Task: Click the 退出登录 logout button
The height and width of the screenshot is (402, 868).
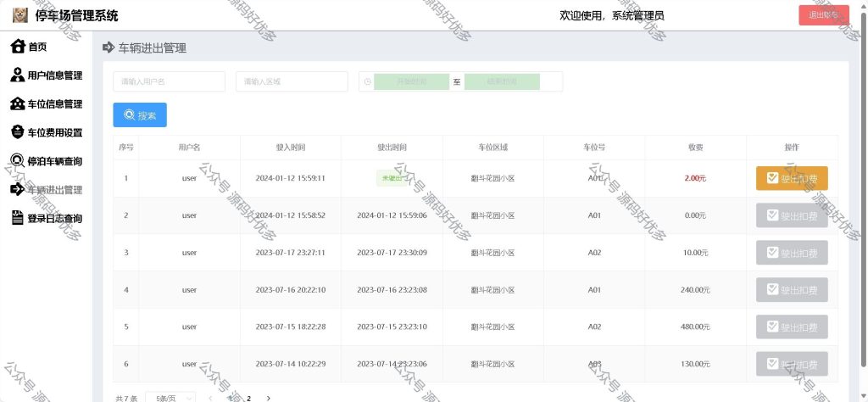Action: point(824,15)
